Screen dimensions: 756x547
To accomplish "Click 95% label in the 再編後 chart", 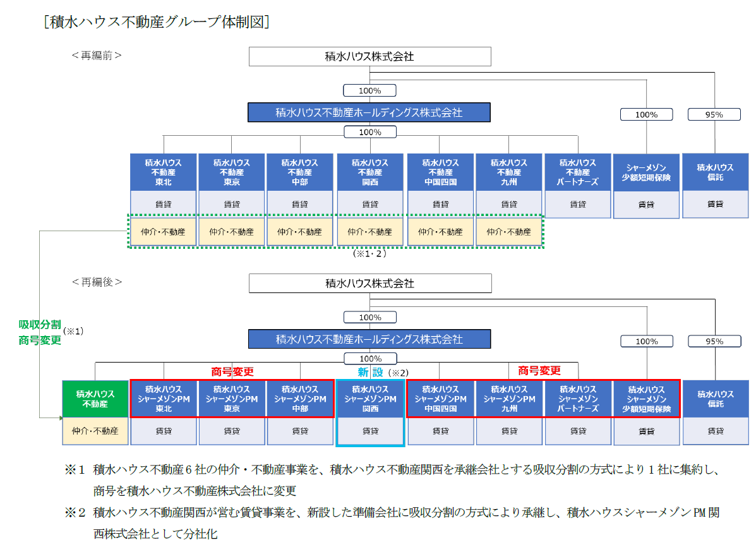I will point(714,341).
